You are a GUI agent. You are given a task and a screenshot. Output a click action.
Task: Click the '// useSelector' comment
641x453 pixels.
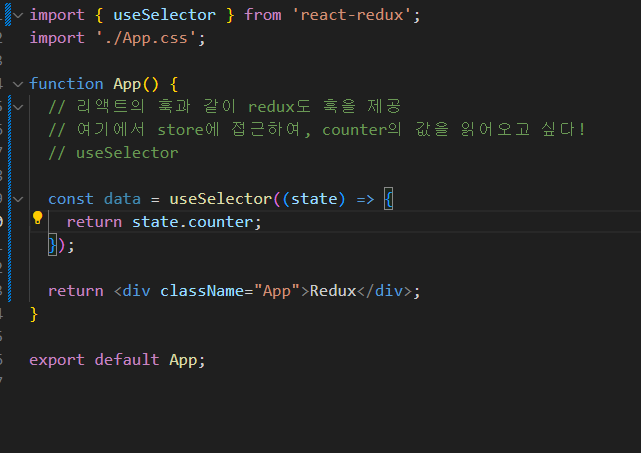pos(113,153)
